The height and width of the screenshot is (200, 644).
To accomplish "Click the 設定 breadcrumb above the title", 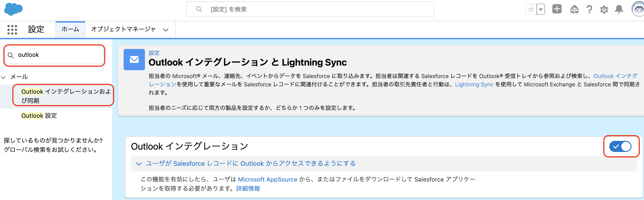I will tap(154, 53).
